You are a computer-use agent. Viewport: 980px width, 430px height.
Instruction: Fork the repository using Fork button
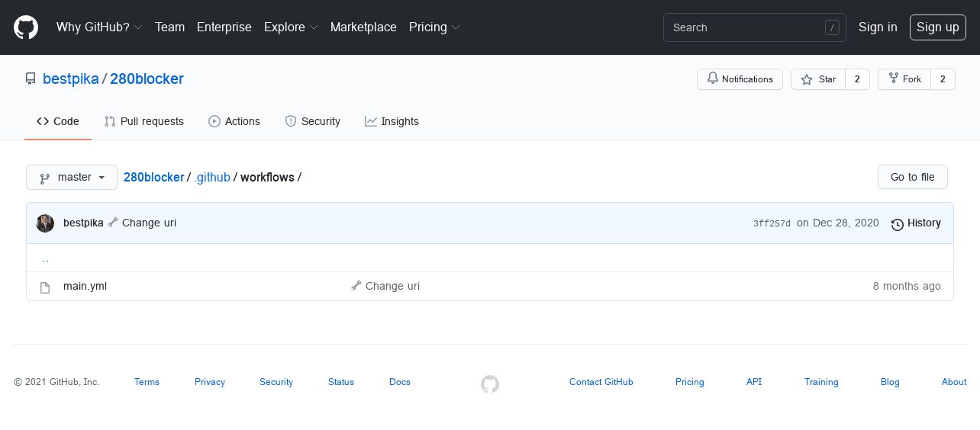pyautogui.click(x=904, y=79)
